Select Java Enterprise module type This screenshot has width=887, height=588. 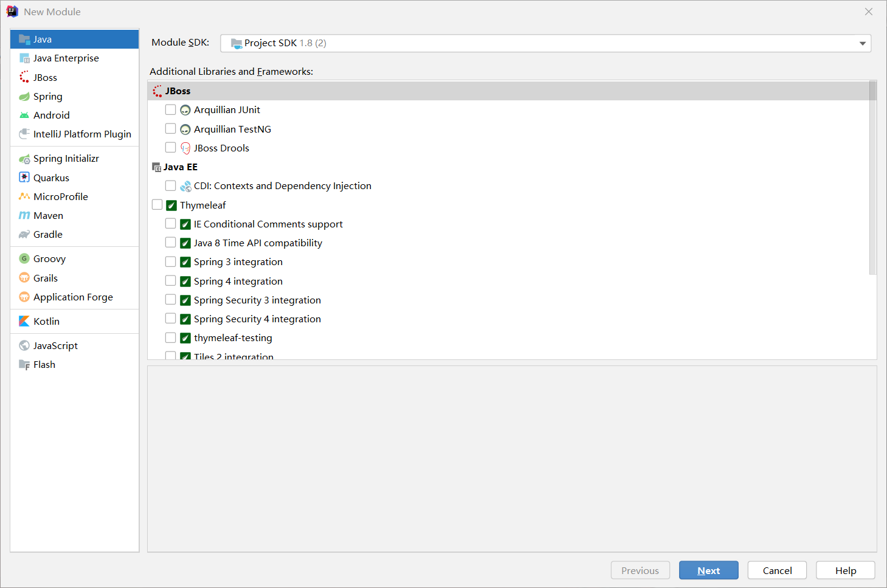66,58
